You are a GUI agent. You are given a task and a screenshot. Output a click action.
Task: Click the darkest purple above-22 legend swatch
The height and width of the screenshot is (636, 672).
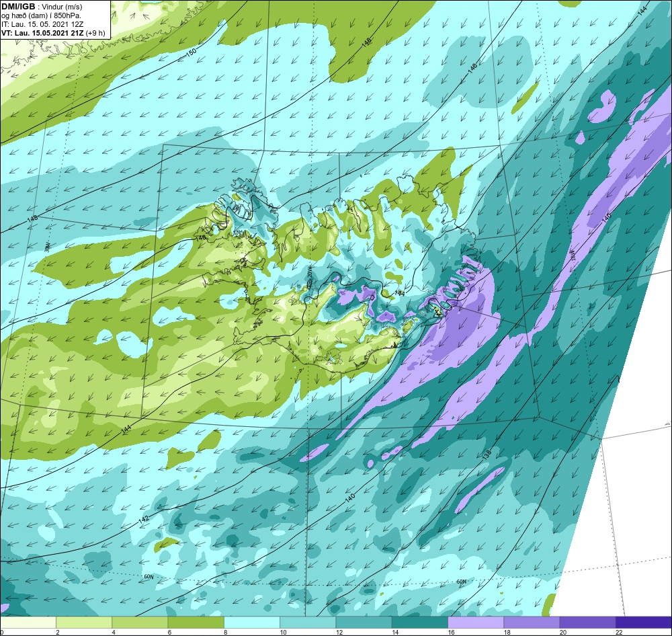click(643, 621)
